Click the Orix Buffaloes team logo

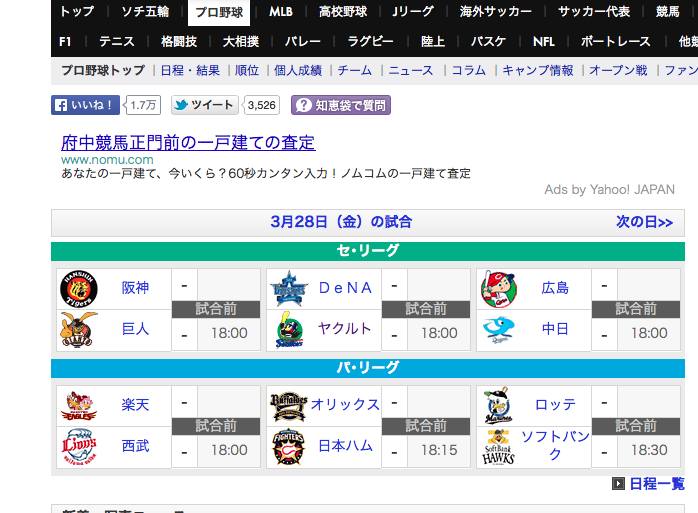tap(289, 406)
